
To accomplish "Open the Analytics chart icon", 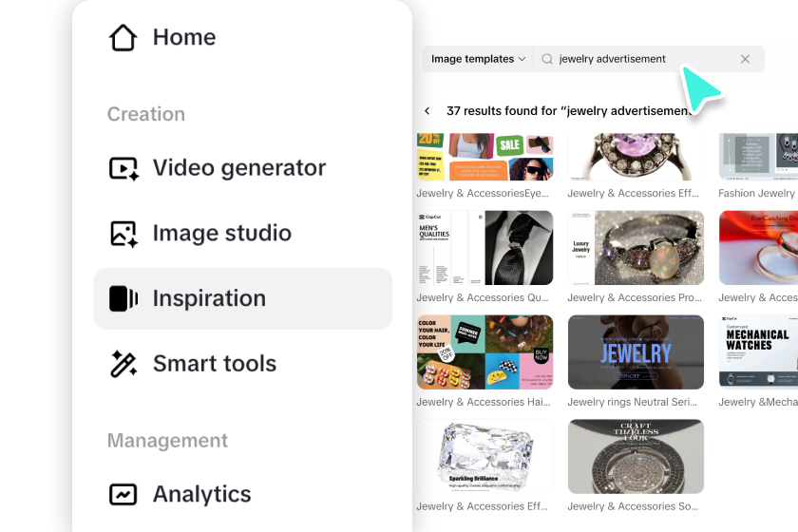I will tap(123, 494).
